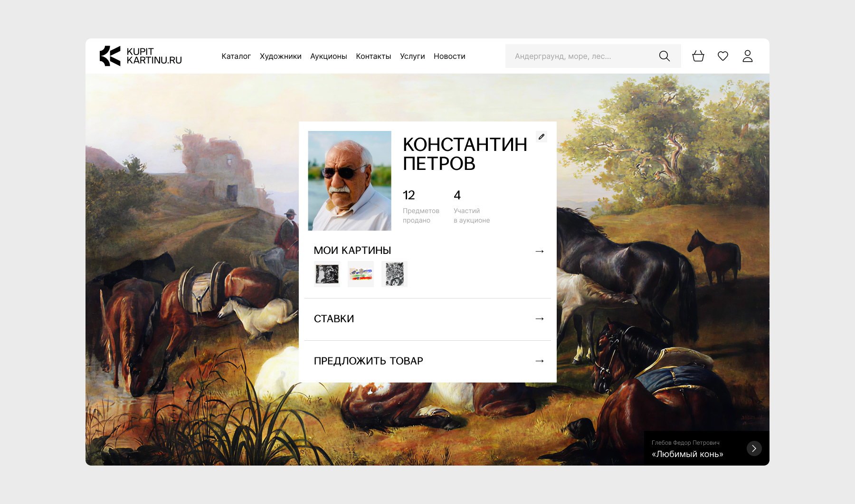Click the next painting chevron button
The width and height of the screenshot is (855, 504).
(x=754, y=448)
